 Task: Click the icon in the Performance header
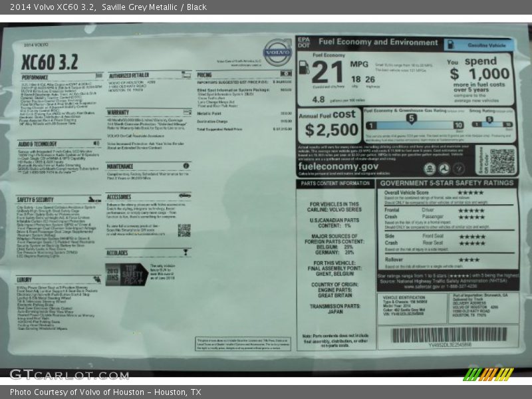(x=99, y=75)
